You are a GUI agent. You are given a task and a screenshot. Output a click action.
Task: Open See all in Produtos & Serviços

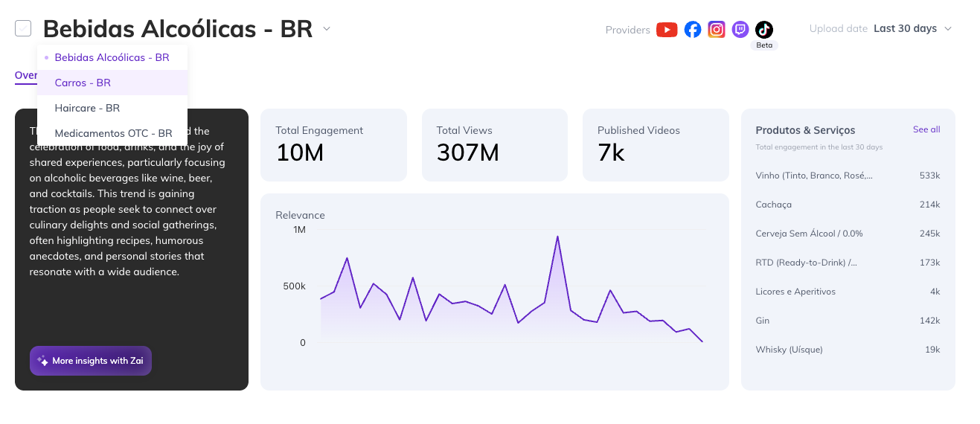pos(926,129)
